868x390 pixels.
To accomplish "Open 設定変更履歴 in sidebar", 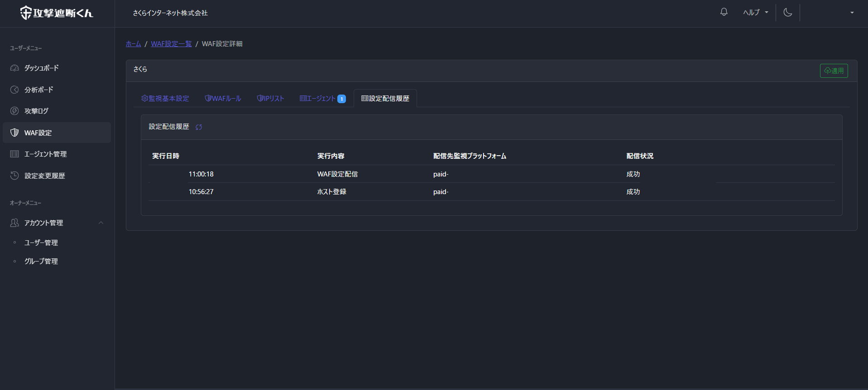I will [x=44, y=176].
